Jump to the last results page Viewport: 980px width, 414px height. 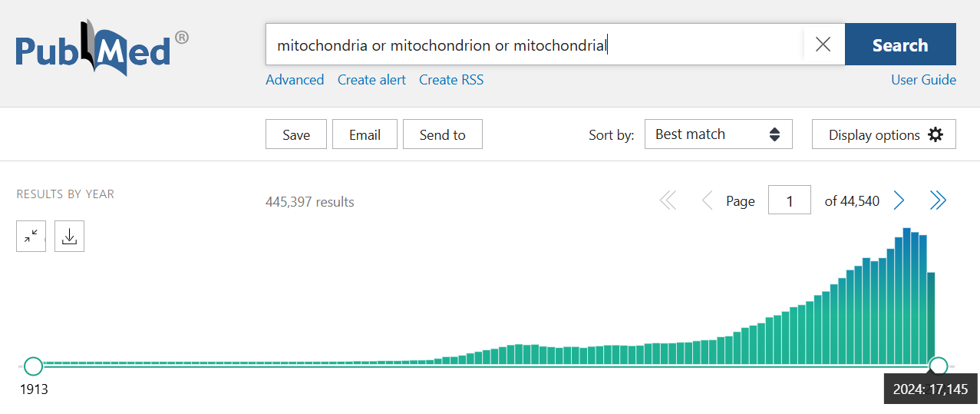938,201
